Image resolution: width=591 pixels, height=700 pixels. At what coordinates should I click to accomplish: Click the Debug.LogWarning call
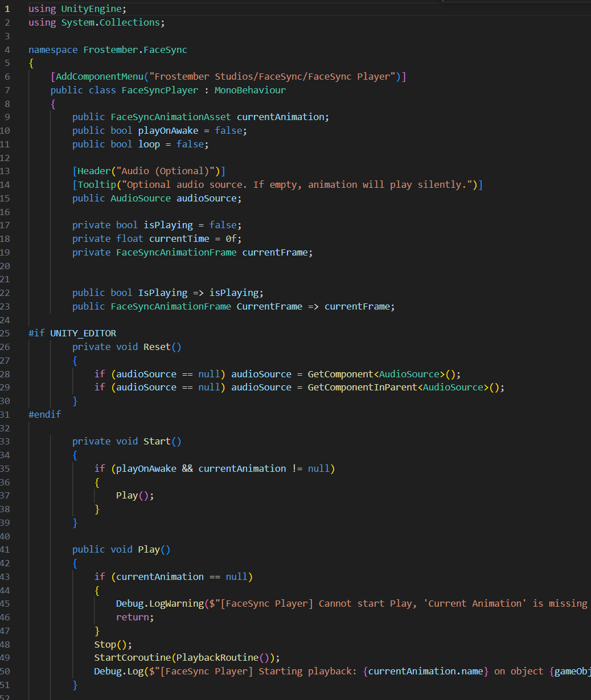(x=160, y=603)
